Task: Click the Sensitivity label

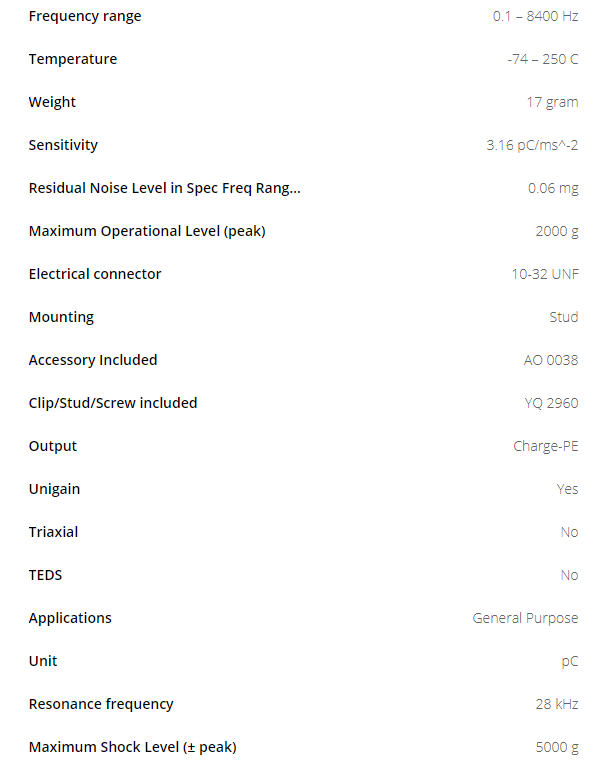Action: click(64, 145)
